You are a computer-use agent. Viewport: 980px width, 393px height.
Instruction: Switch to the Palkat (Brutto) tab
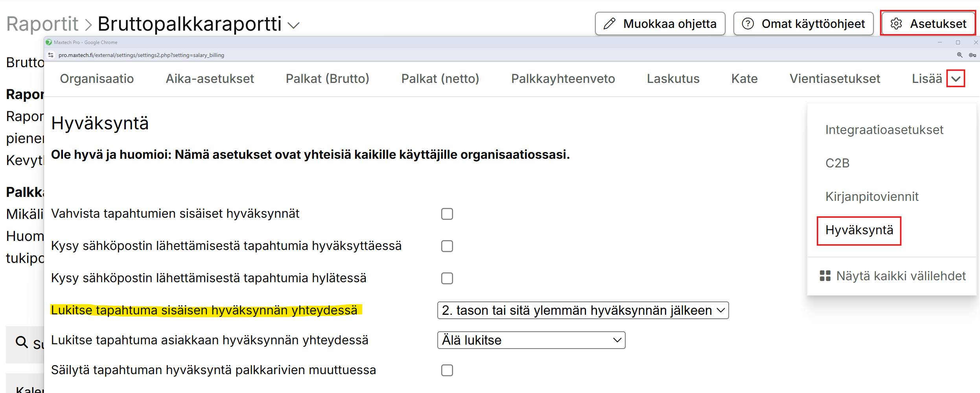click(327, 79)
